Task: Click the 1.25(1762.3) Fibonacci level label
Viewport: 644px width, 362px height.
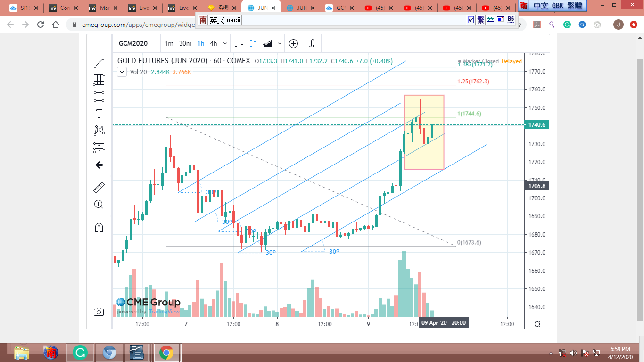Action: click(x=473, y=82)
